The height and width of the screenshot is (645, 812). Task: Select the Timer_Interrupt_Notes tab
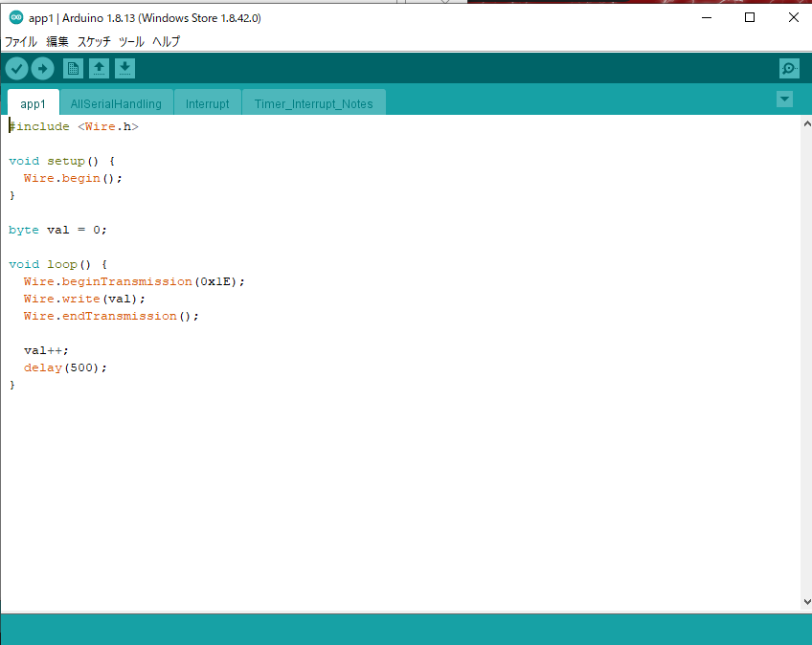tap(313, 103)
